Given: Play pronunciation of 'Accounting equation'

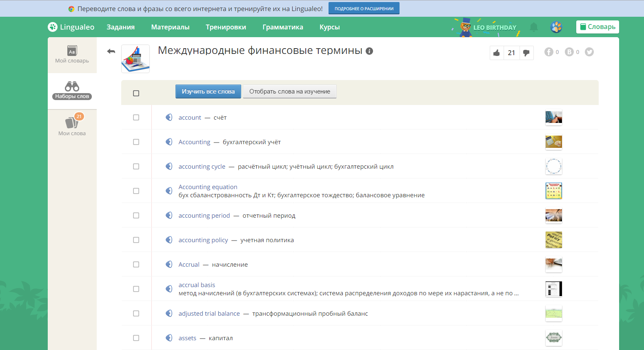Looking at the screenshot, I should coord(169,191).
